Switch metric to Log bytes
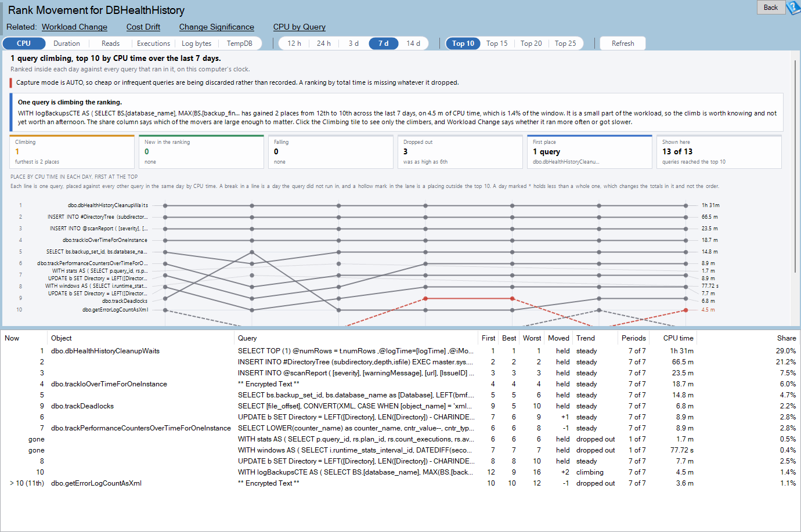 coord(196,44)
